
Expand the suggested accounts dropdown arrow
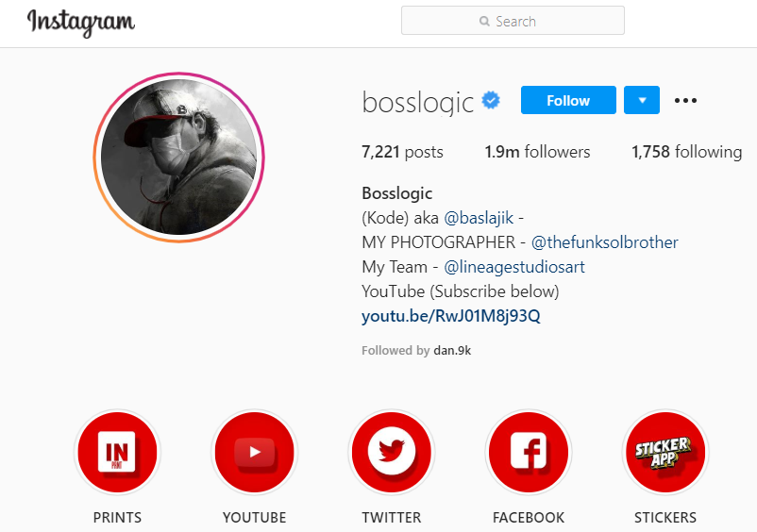[x=642, y=100]
